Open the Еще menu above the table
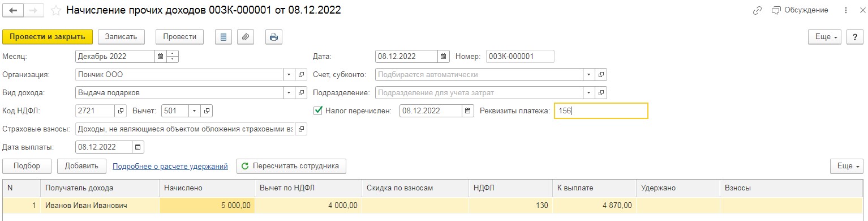The height and width of the screenshot is (221, 868). (846, 166)
